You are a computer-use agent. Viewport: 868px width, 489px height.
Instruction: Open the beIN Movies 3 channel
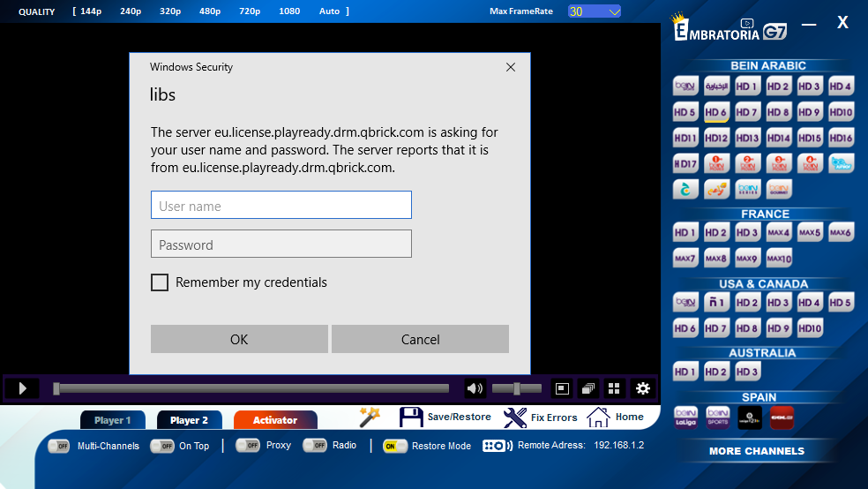click(779, 164)
